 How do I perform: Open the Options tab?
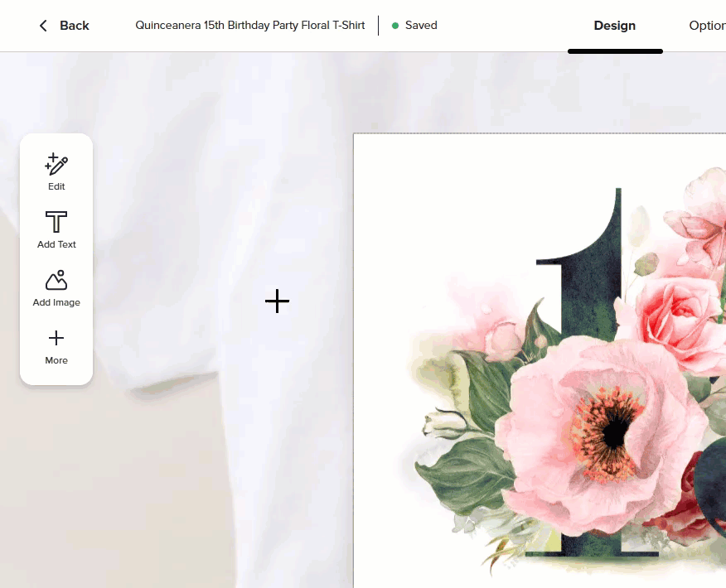pyautogui.click(x=707, y=26)
